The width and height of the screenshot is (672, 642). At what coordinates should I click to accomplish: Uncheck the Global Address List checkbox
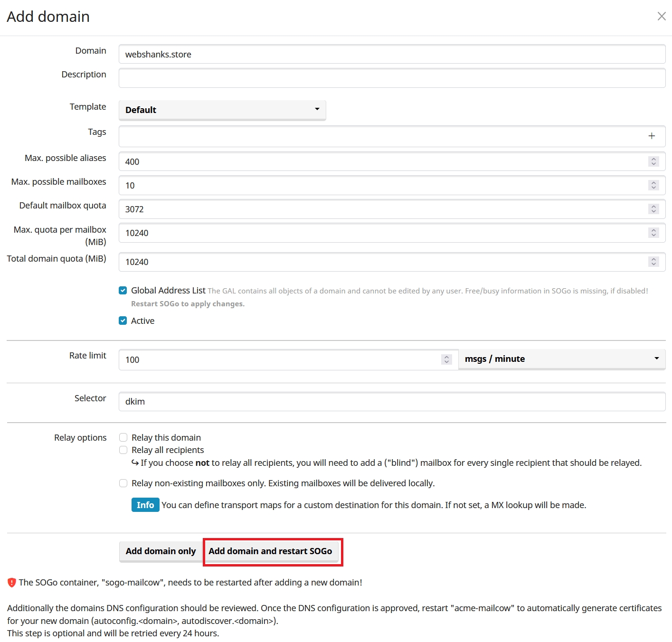click(x=123, y=291)
